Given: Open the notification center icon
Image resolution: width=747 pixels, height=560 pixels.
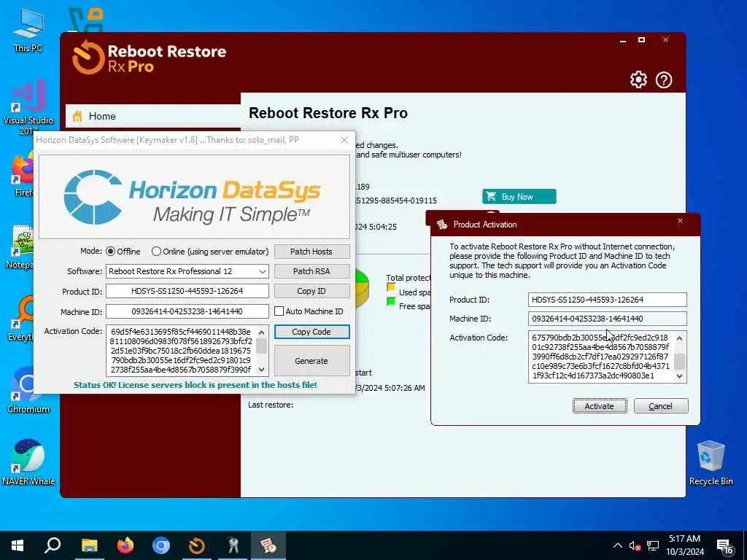Looking at the screenshot, I should [724, 546].
